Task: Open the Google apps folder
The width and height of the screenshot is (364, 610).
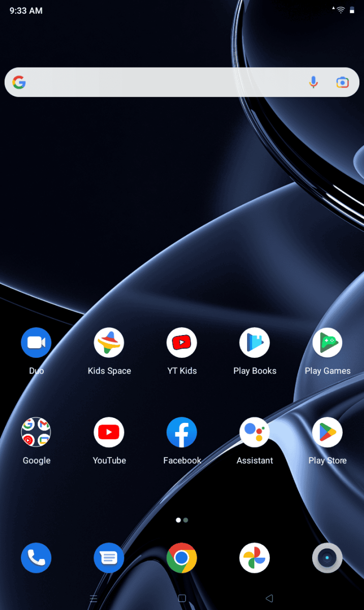Action: pos(36,432)
